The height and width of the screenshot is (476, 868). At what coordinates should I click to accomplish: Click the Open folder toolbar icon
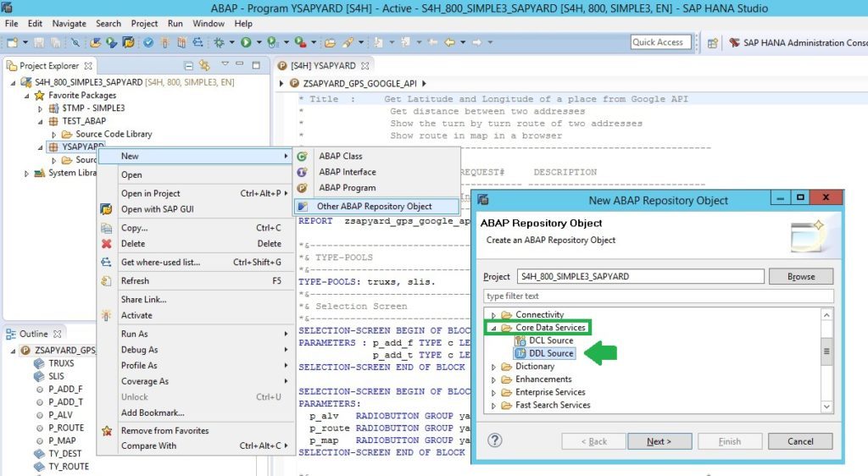330,42
